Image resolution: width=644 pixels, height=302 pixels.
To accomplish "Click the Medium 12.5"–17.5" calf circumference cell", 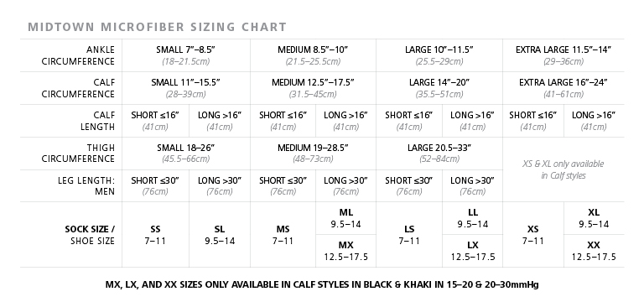I will pos(313,88).
